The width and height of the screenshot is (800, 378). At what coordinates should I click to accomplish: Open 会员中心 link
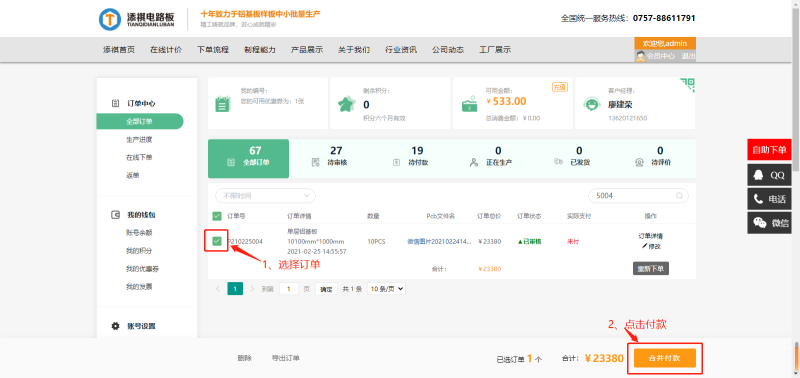click(x=661, y=57)
